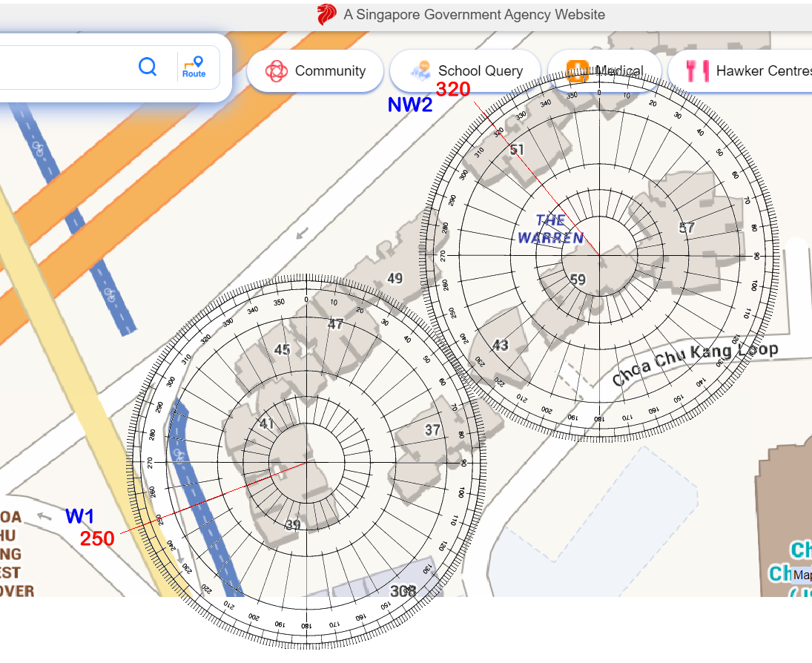Click the School Query chip icon
Screen dimensions: 812x663
[x=420, y=71]
